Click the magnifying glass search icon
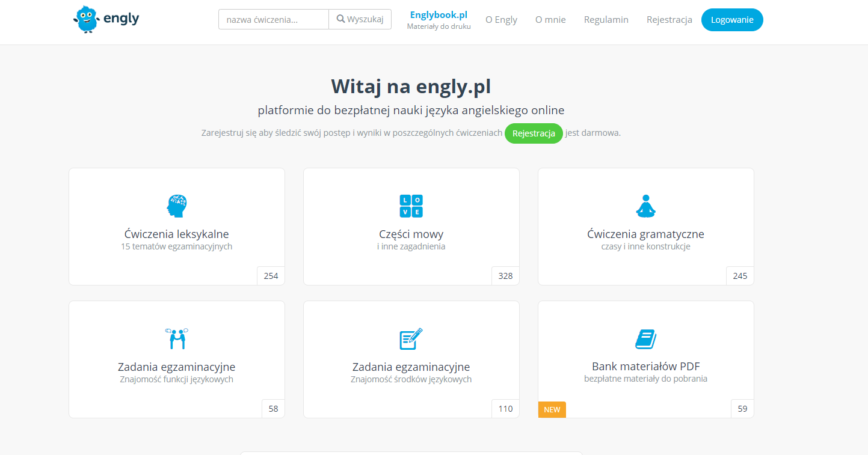 (340, 19)
